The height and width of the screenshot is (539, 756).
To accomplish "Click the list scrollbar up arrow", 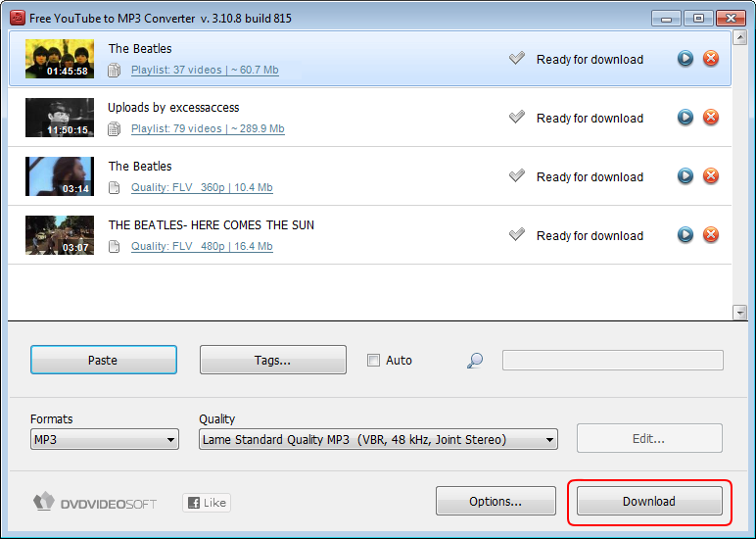I will click(x=740, y=37).
